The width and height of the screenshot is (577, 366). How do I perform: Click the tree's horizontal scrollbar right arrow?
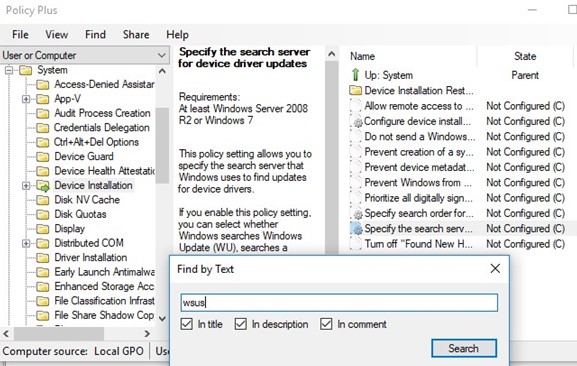coord(147,334)
